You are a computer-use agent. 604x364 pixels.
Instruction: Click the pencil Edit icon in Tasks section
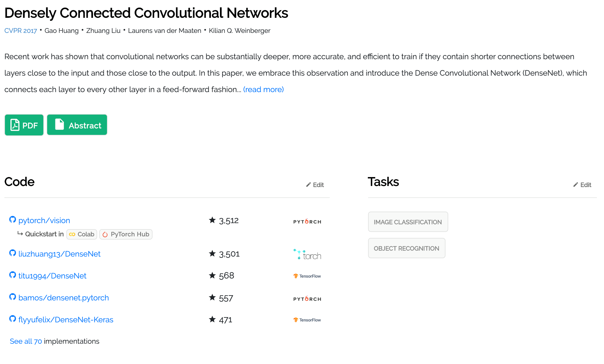(576, 185)
